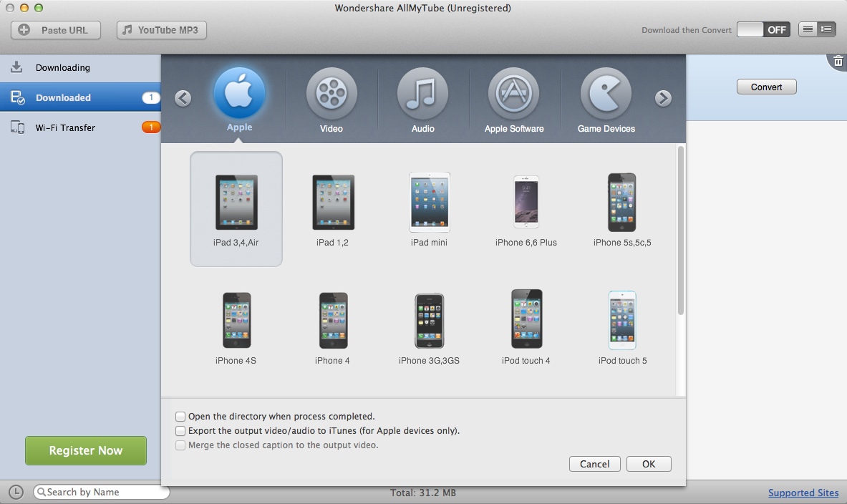Click the YouTube MP3 button
The height and width of the screenshot is (504, 847).
162,30
